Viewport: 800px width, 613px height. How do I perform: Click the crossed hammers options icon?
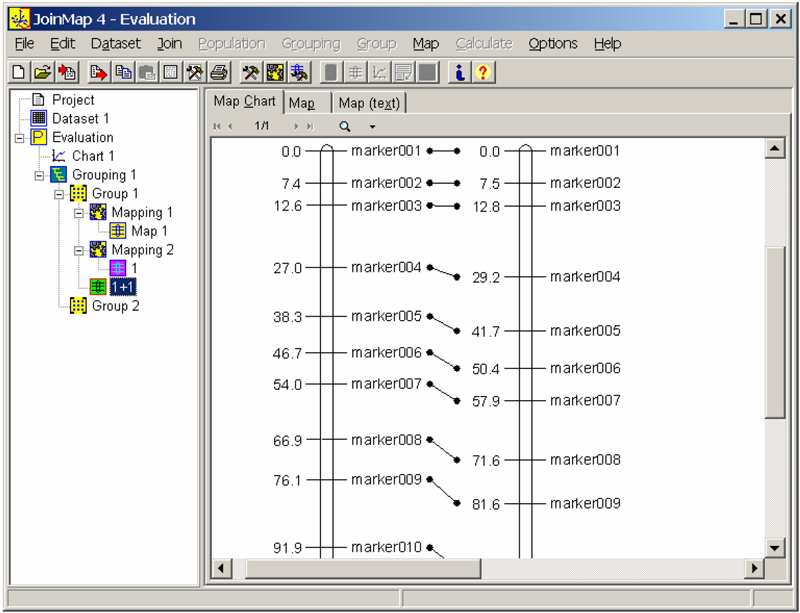pyautogui.click(x=250, y=72)
